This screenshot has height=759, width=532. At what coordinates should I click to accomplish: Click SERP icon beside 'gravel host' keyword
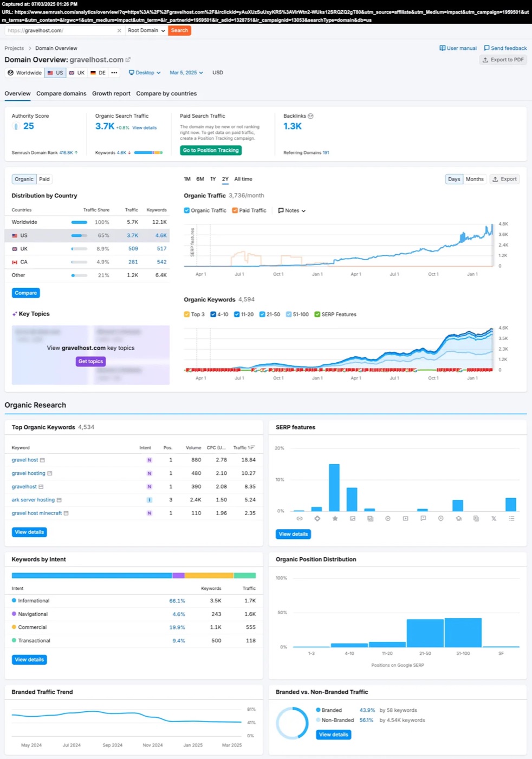[42, 460]
